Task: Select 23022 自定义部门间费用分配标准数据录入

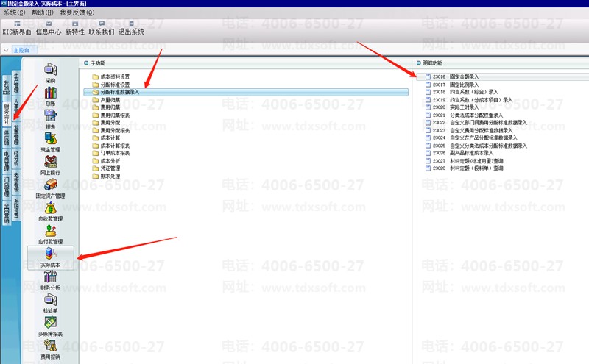Action: coord(476,122)
